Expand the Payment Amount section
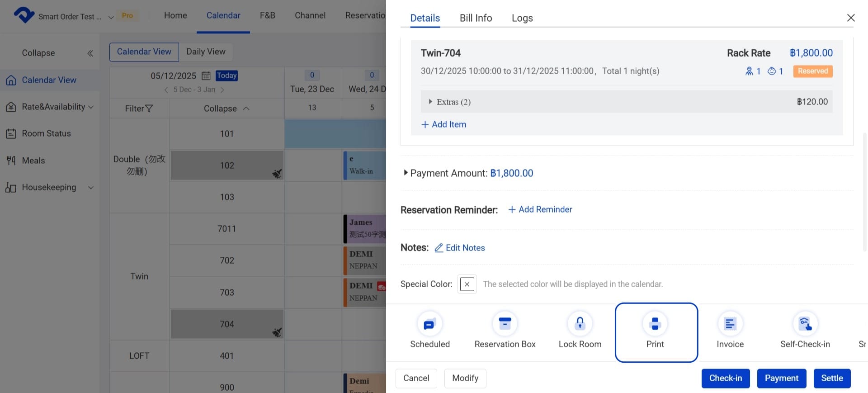868x393 pixels. tap(406, 173)
